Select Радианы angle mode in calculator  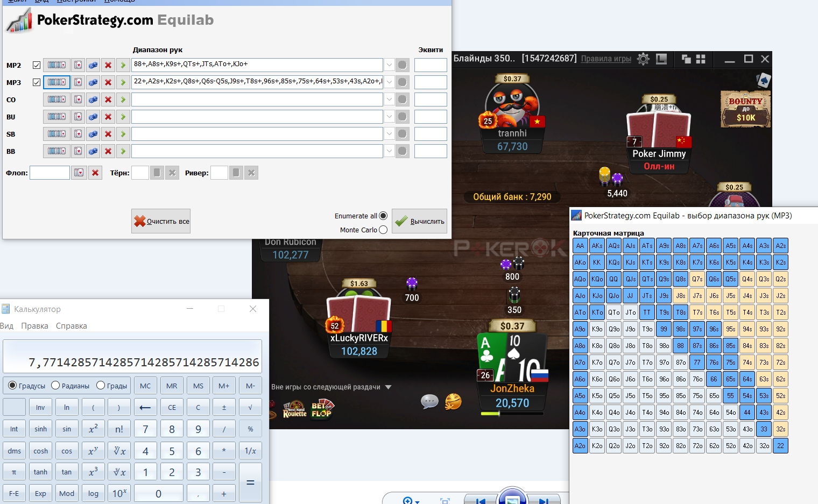[55, 386]
